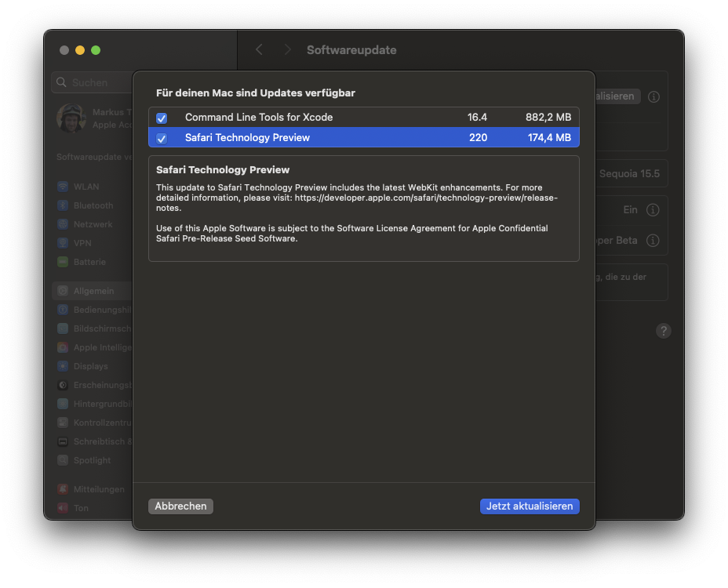Select Spotlight in the sidebar
The width and height of the screenshot is (728, 588).
pyautogui.click(x=93, y=460)
